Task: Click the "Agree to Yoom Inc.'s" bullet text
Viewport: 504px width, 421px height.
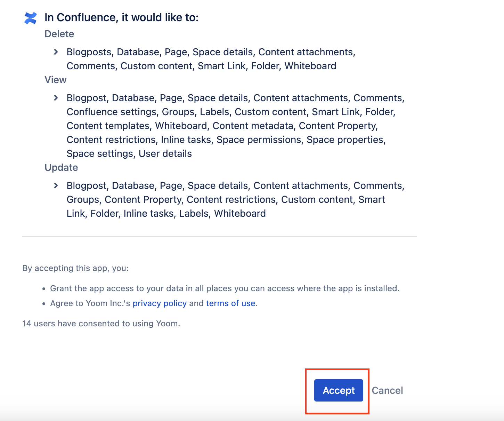Action: pos(90,303)
